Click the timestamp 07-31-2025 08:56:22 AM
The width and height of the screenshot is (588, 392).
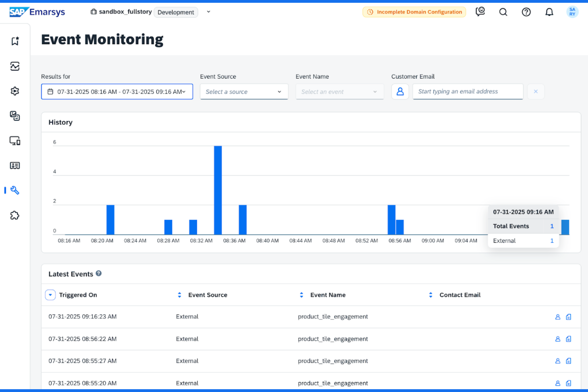coord(83,339)
